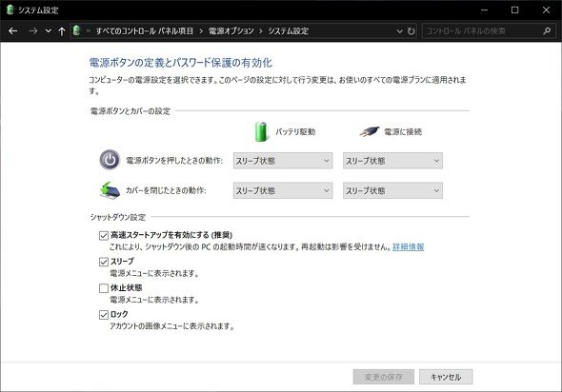Click section label 電源ボタンとカバーの設定
This screenshot has height=392, width=562.
(130, 111)
